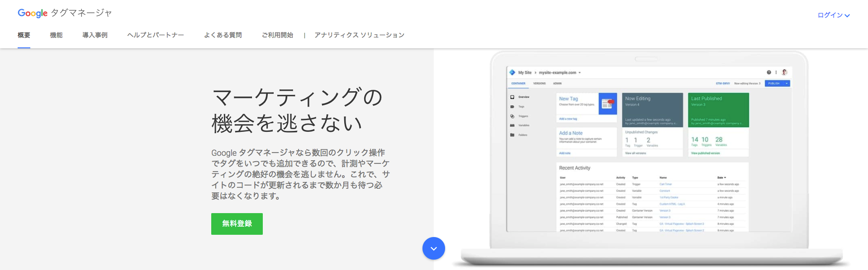Open the help question-mark icon in the mockup
This screenshot has width=868, height=270.
coord(769,72)
